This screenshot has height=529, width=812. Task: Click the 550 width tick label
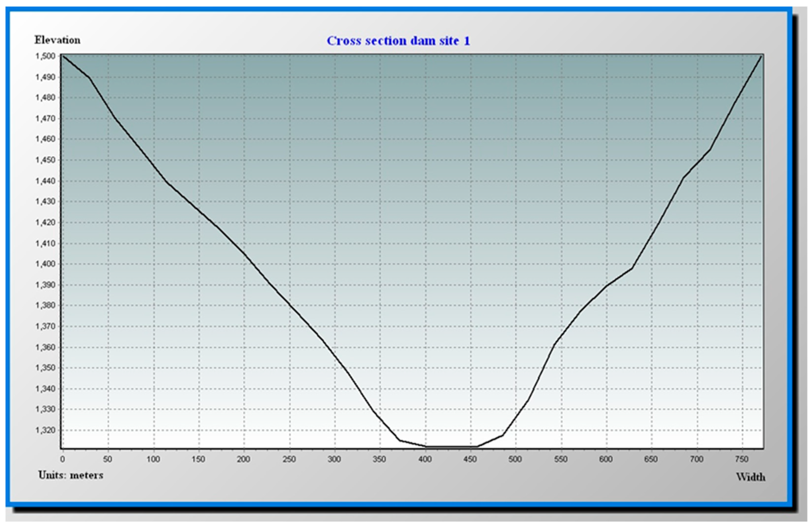[560, 459]
